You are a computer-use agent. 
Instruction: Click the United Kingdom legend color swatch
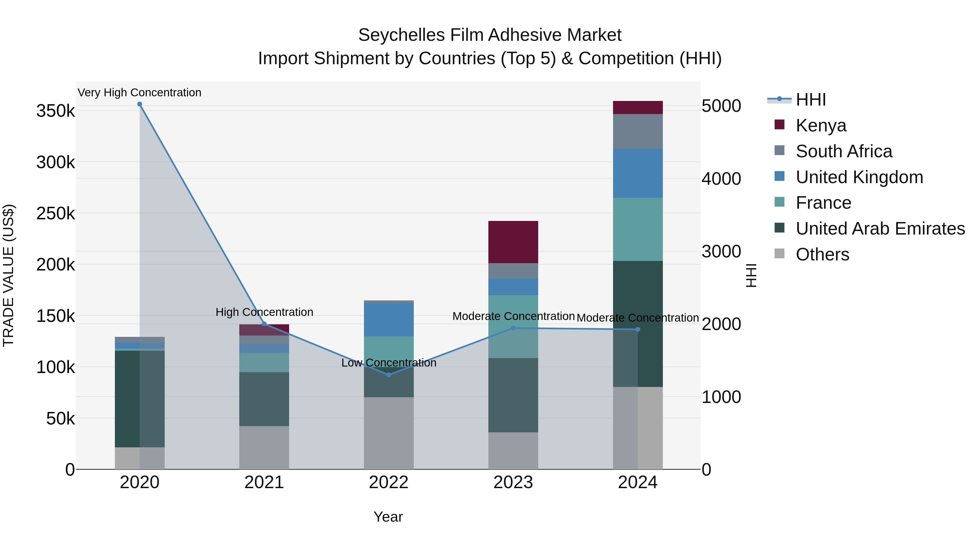[780, 176]
